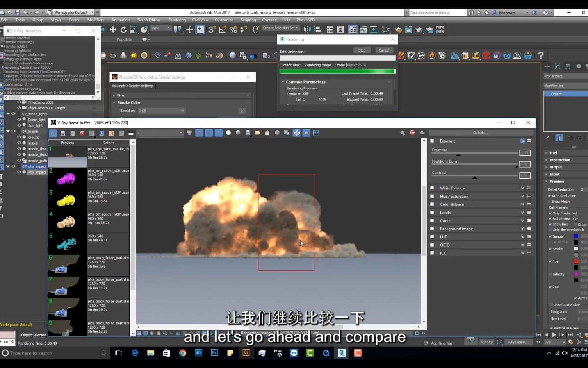Screen dimensions: 588x368
Task: Collapse the 04_missile layer group
Action: tap(8, 131)
